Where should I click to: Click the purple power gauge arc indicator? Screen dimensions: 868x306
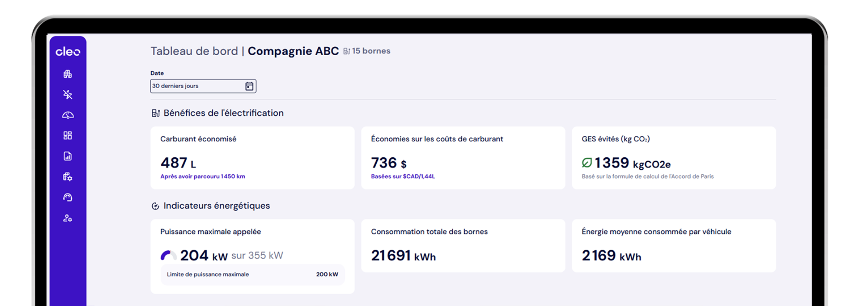point(168,255)
